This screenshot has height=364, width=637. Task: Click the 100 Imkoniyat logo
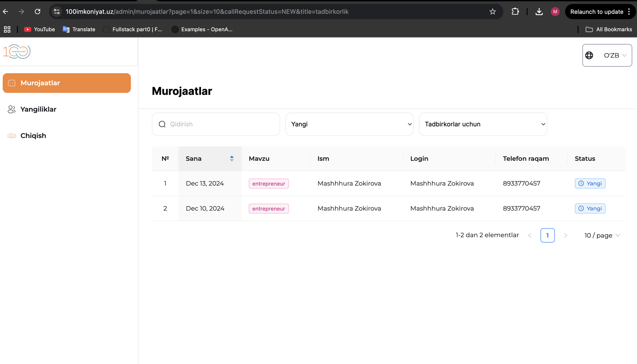click(x=17, y=51)
